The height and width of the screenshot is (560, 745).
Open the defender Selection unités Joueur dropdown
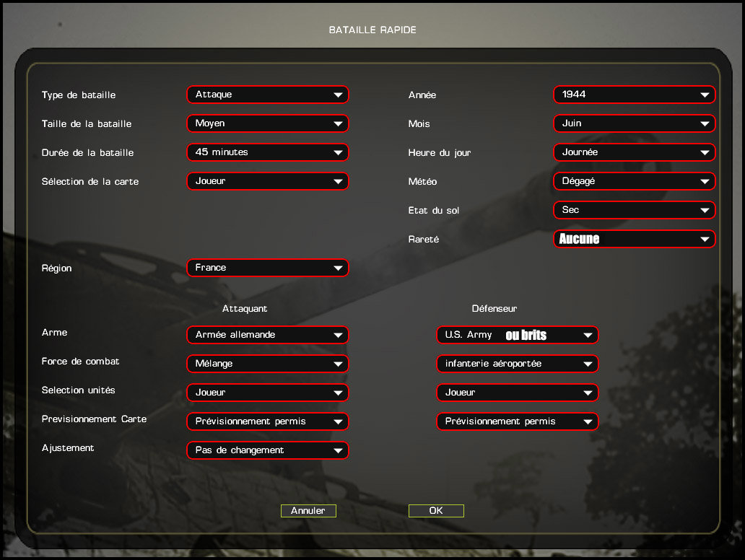(518, 393)
